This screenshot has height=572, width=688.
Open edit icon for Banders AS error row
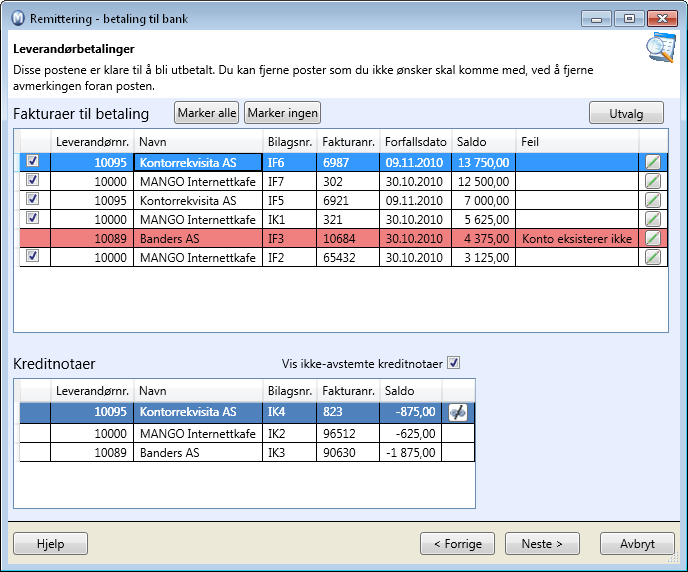click(x=652, y=238)
